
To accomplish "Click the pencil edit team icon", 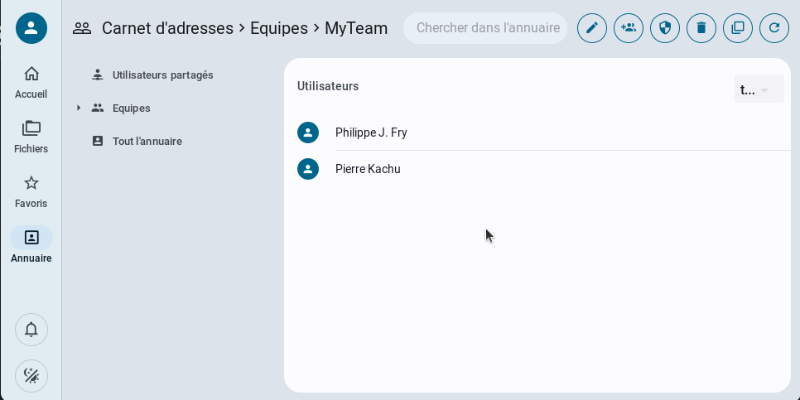I will pyautogui.click(x=592, y=28).
